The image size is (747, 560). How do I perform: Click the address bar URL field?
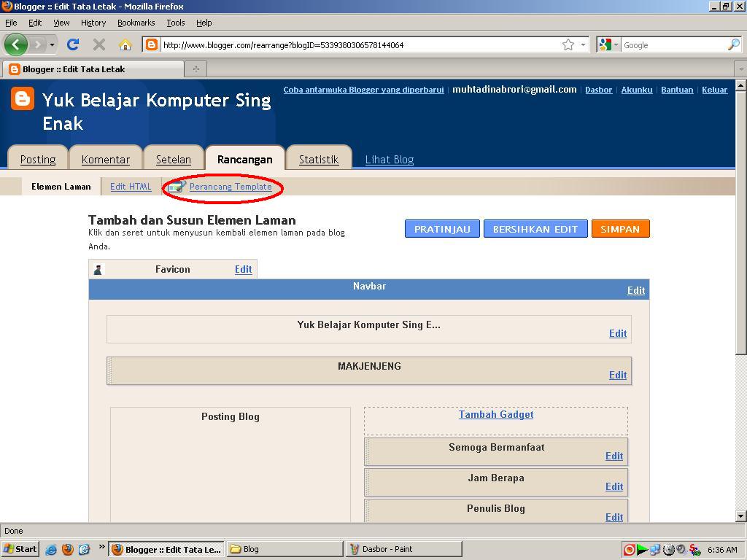click(x=360, y=45)
